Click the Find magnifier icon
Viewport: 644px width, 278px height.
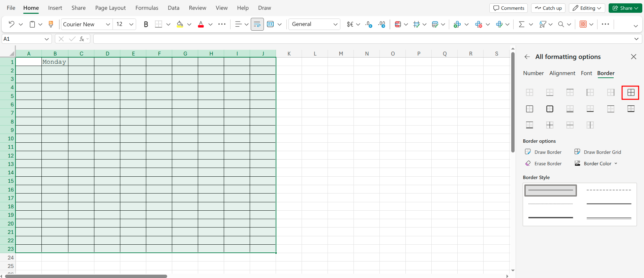561,24
